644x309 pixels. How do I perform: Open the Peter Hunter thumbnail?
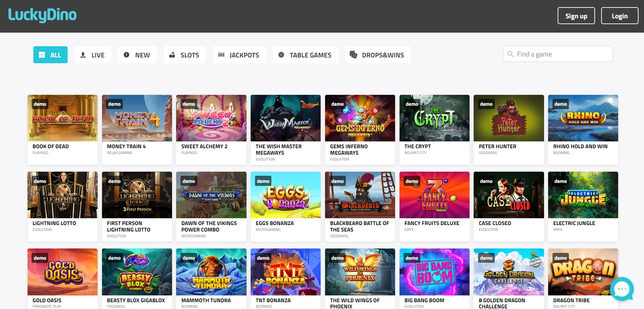tap(509, 118)
